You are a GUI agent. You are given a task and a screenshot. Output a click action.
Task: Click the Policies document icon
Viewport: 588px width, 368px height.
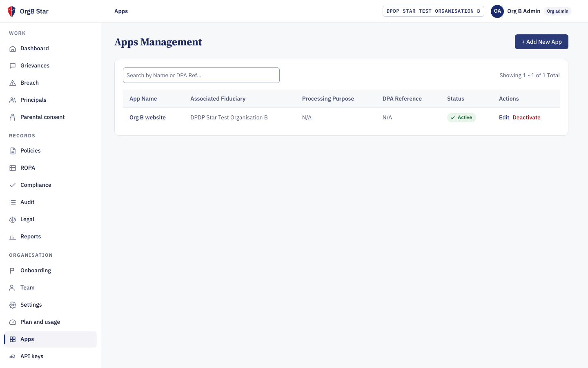click(13, 151)
